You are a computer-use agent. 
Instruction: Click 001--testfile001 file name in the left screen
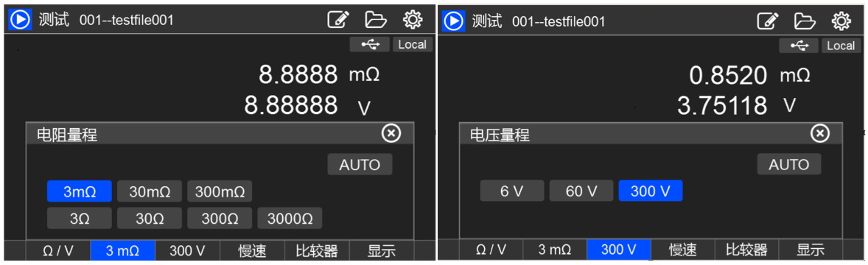click(127, 21)
